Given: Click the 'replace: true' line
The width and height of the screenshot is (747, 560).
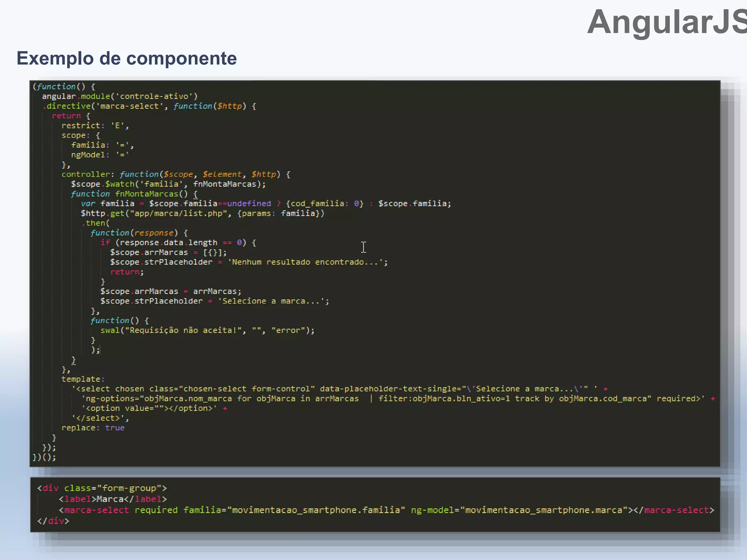Looking at the screenshot, I should coord(93,428).
